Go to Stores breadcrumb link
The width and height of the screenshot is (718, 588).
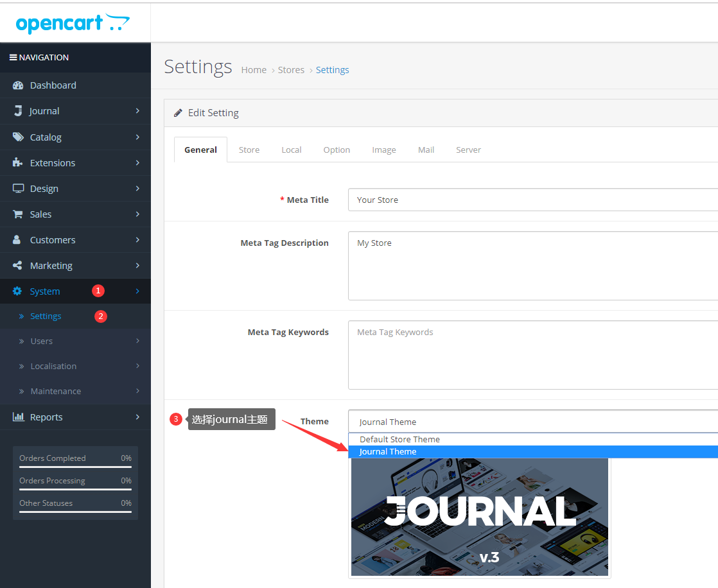(291, 70)
